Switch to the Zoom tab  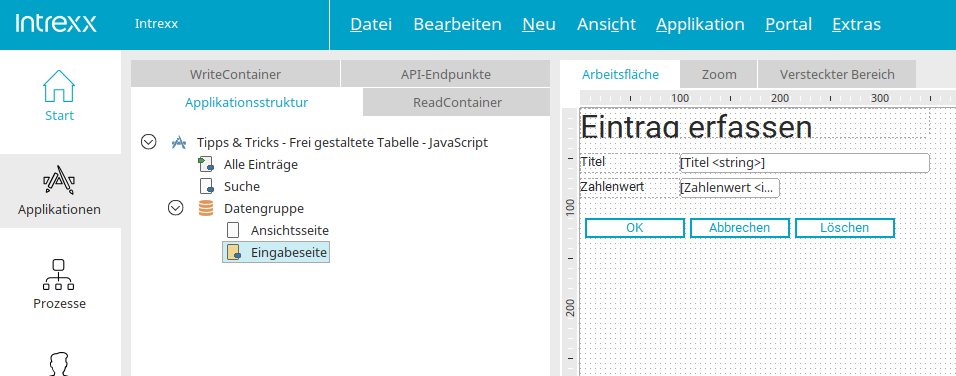click(x=719, y=74)
